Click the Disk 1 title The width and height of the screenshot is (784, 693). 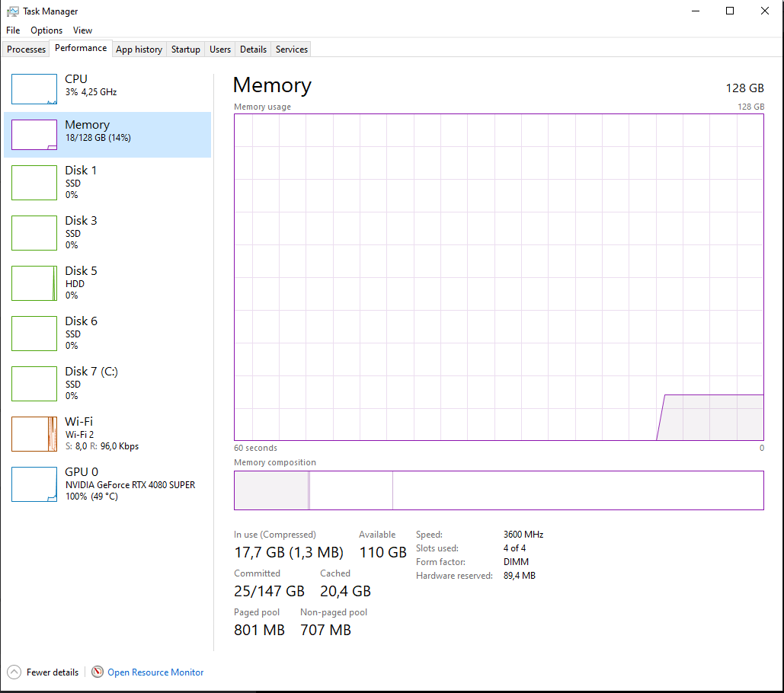[81, 171]
